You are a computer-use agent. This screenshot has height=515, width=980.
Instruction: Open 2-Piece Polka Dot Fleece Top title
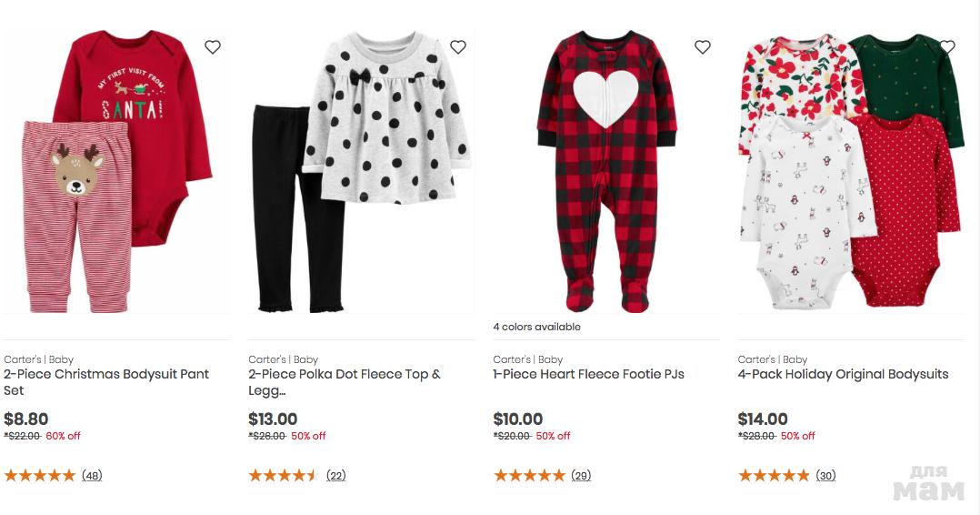pos(345,382)
